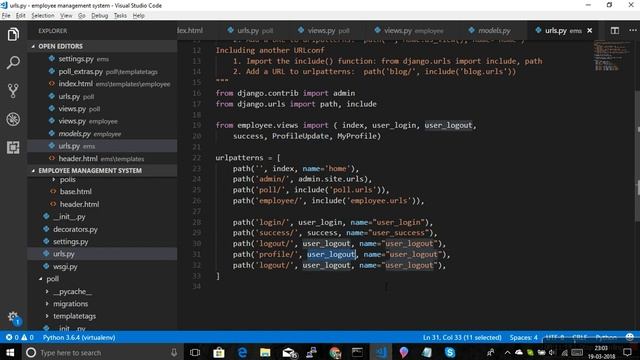Click Ln 31, Col 33 status entry
This screenshot has height=360, width=640.
point(462,338)
